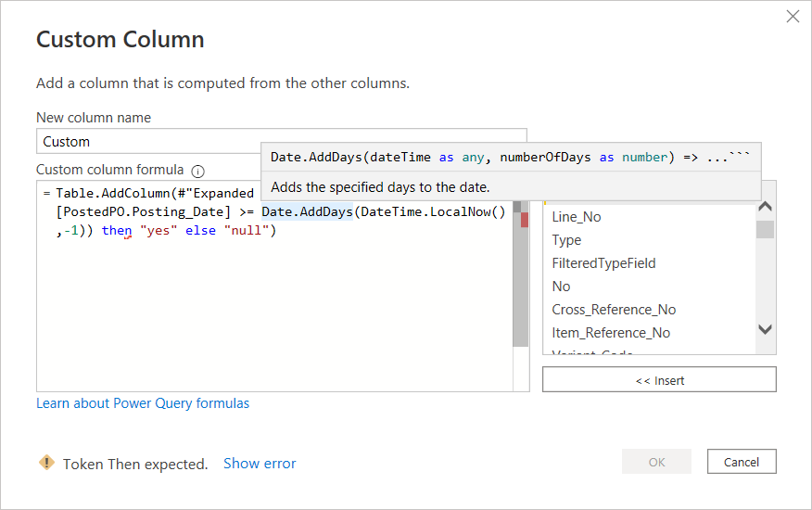812x510 pixels.
Task: Click Date.AddDays in the formula
Action: click(x=307, y=212)
